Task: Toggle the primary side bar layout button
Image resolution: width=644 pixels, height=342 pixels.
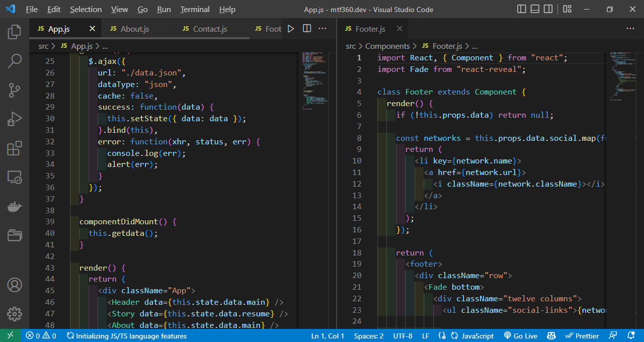Action: pyautogui.click(x=522, y=9)
